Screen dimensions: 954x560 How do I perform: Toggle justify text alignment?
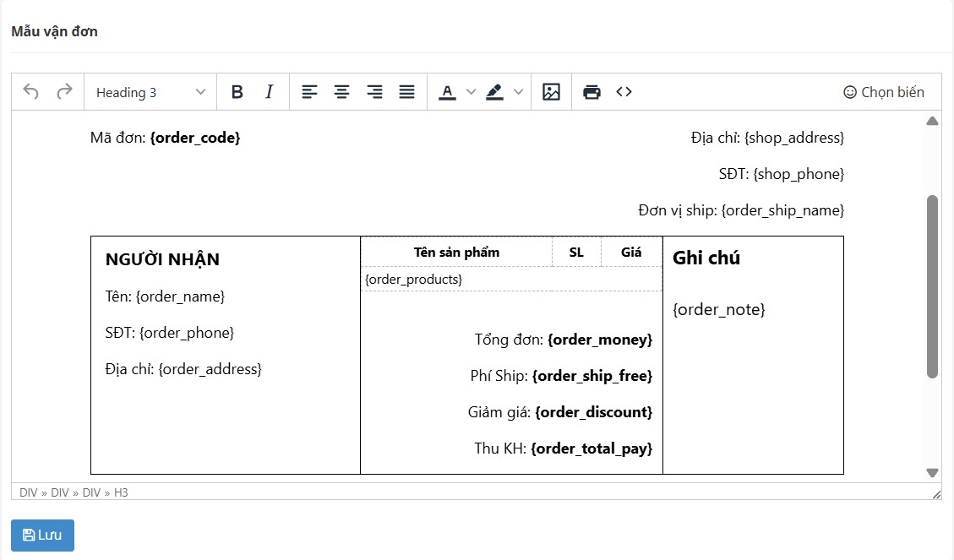pos(406,92)
